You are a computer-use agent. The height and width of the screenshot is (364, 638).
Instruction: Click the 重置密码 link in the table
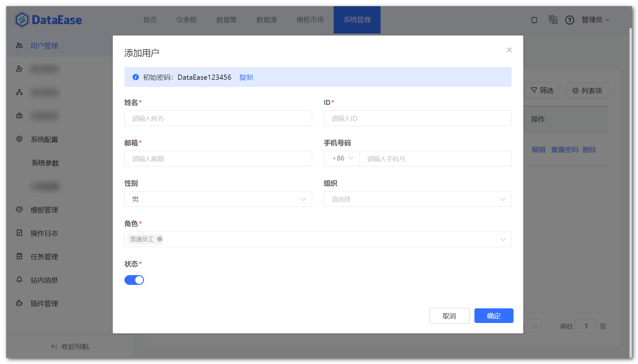click(565, 149)
